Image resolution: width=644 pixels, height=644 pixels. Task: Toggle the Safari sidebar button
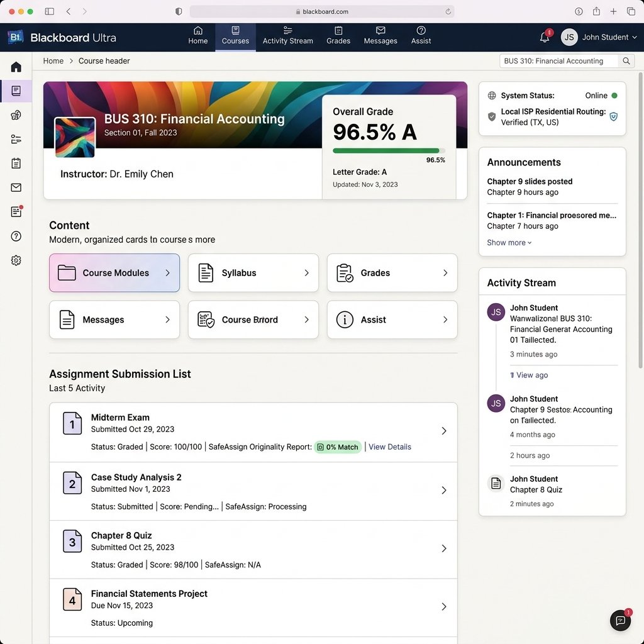[x=49, y=11]
